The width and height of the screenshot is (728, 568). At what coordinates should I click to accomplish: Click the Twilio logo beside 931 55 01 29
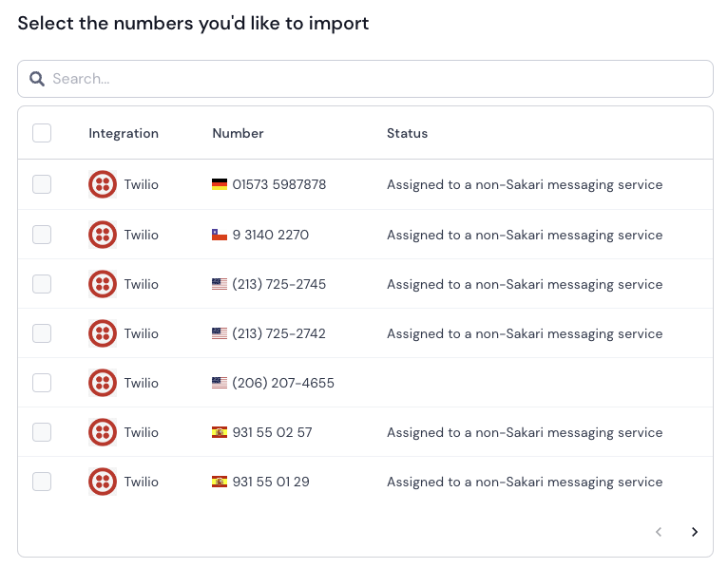coord(103,482)
